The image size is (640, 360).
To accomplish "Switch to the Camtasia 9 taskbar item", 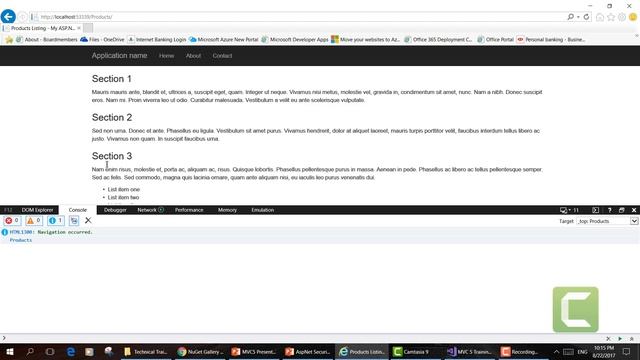I will 415,352.
